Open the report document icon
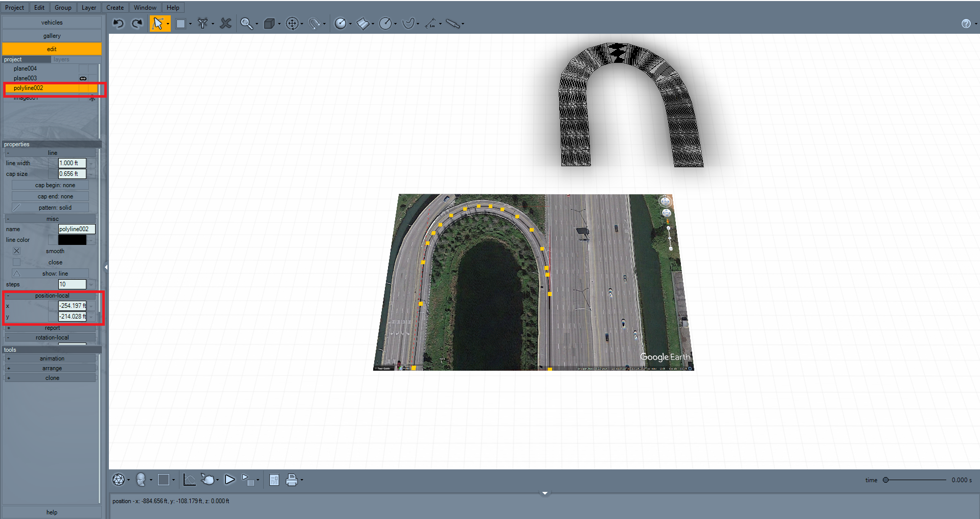980x519 pixels. pyautogui.click(x=274, y=480)
